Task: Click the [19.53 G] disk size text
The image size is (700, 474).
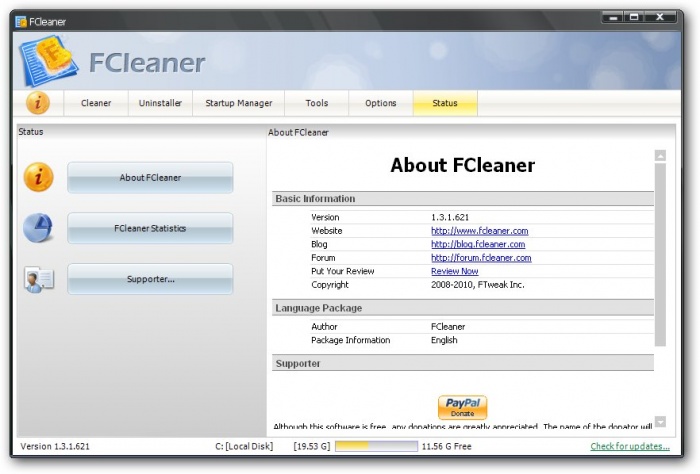Action: click(x=312, y=446)
